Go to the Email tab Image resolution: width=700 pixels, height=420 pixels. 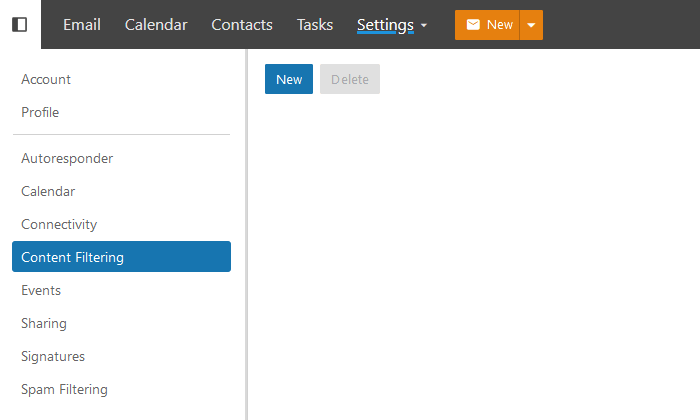[82, 25]
